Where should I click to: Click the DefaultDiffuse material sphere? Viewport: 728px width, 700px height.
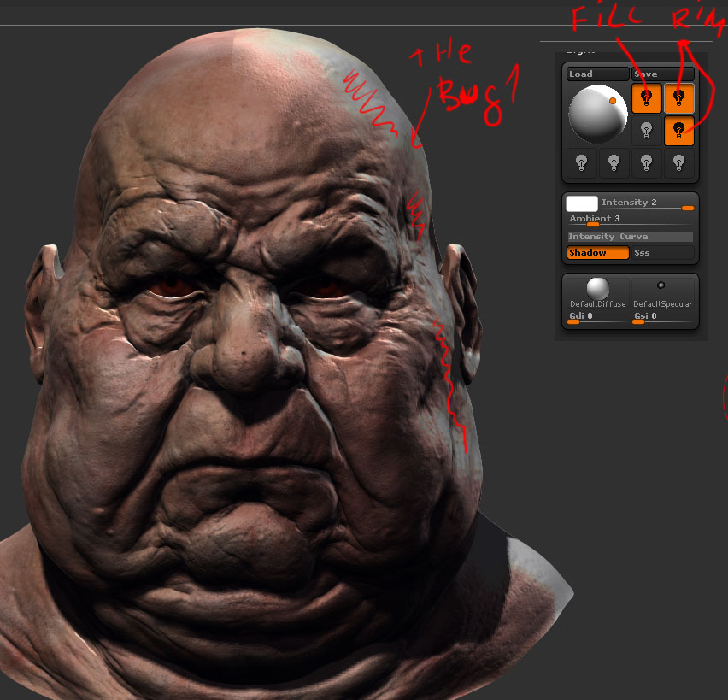point(598,290)
